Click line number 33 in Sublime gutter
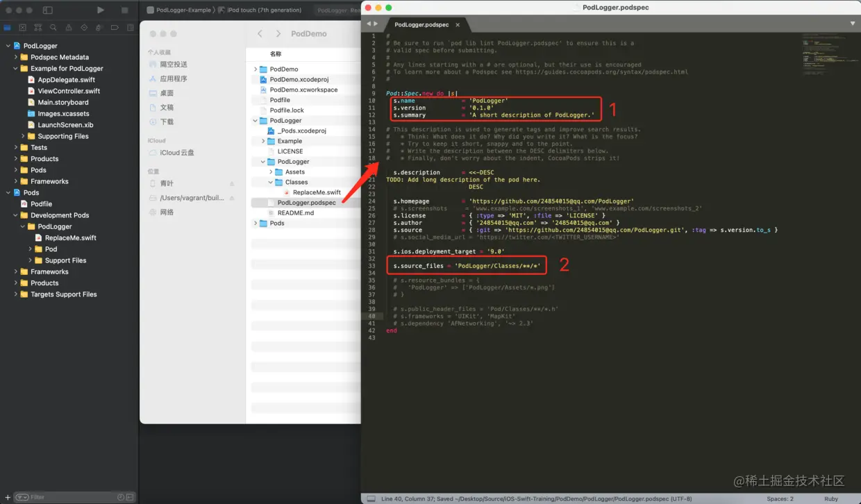Image resolution: width=861 pixels, height=504 pixels. pos(371,266)
